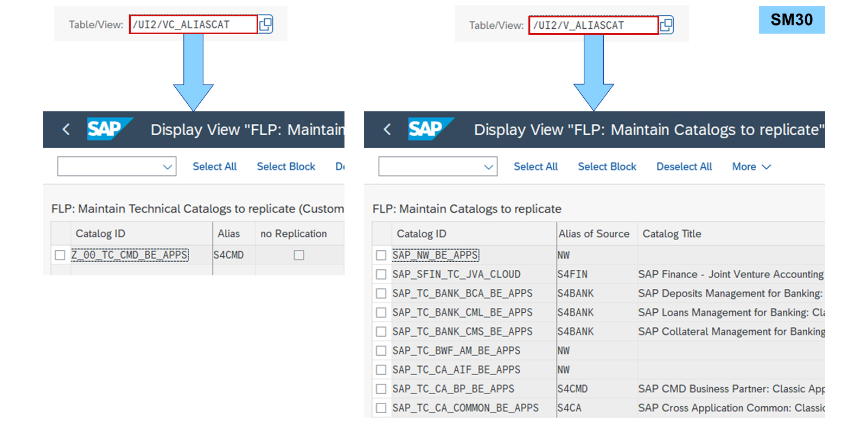The height and width of the screenshot is (423, 868).
Task: Click Deselect All button
Action: [684, 167]
